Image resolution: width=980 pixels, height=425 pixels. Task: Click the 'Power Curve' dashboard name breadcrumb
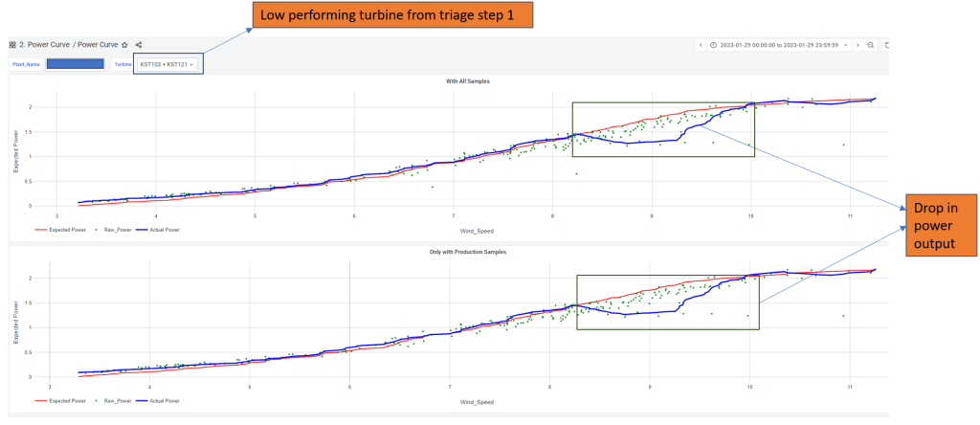97,45
